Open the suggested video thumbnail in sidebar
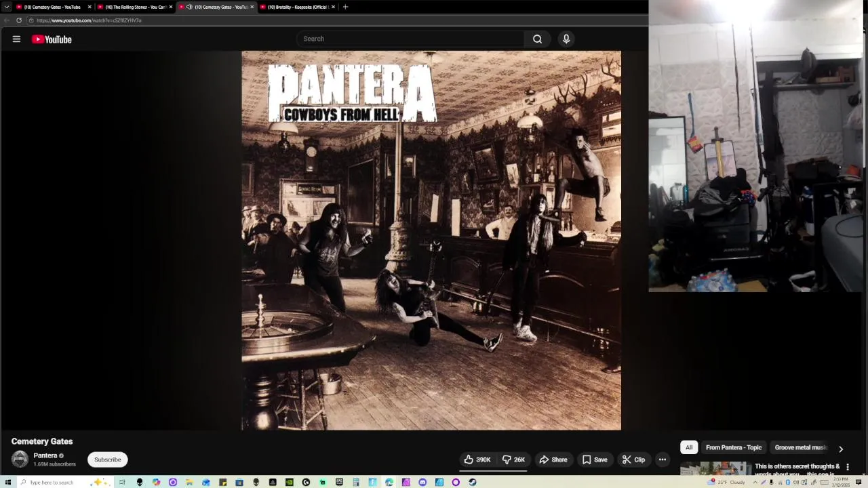 (716, 468)
